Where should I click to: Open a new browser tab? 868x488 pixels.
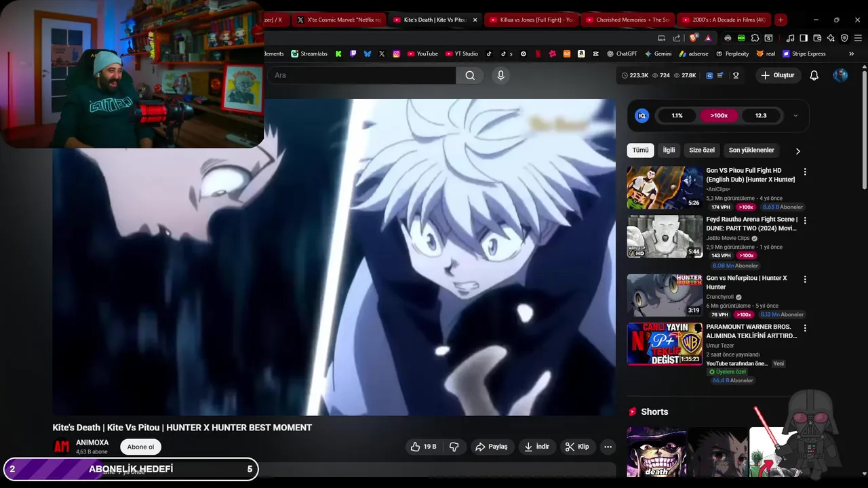click(x=781, y=20)
